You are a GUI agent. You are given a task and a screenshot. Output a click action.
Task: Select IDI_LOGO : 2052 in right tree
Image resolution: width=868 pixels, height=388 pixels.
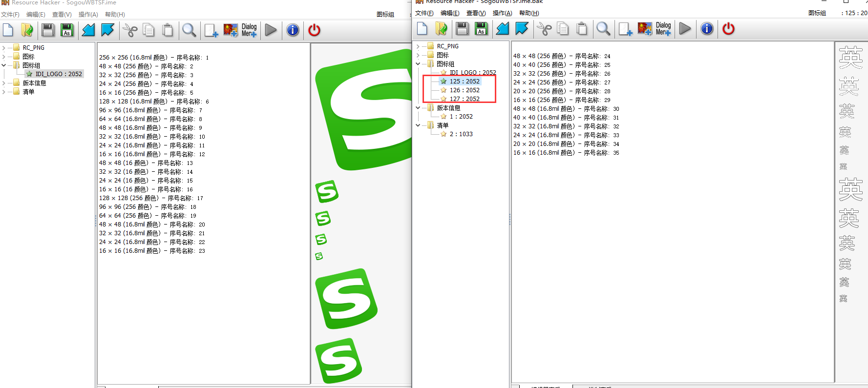click(x=473, y=73)
